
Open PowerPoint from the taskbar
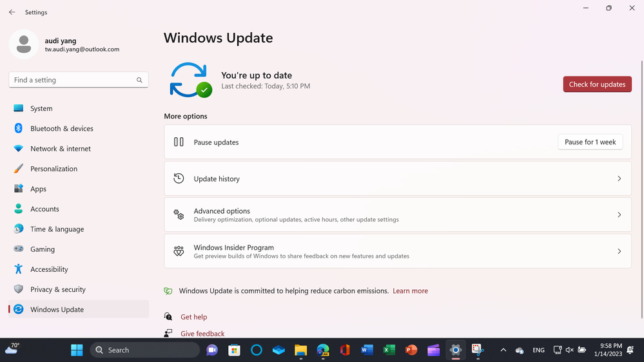click(411, 350)
